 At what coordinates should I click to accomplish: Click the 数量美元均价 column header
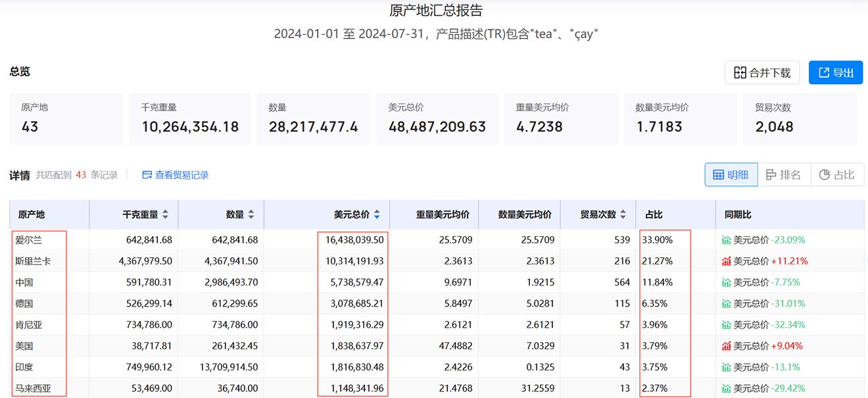(x=519, y=214)
